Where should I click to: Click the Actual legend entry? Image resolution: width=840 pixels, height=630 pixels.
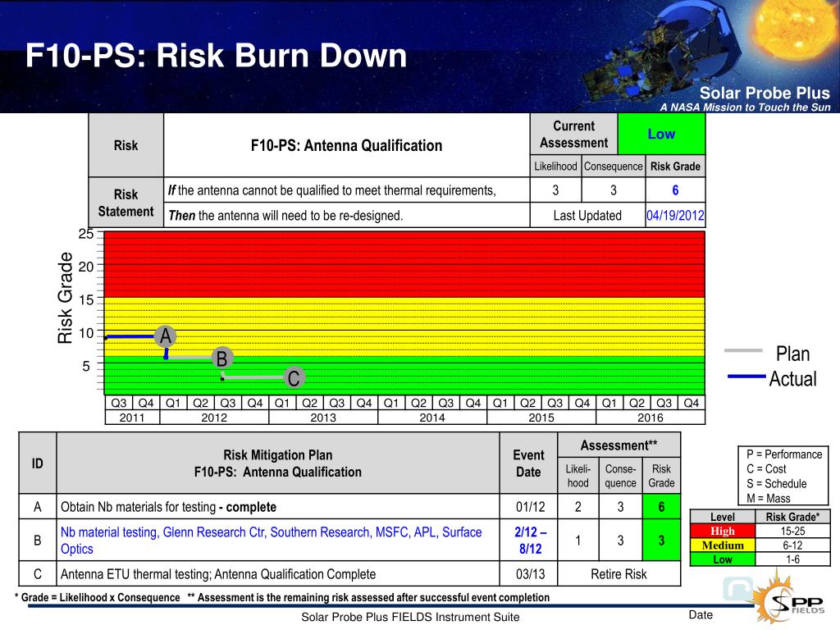coord(771,379)
